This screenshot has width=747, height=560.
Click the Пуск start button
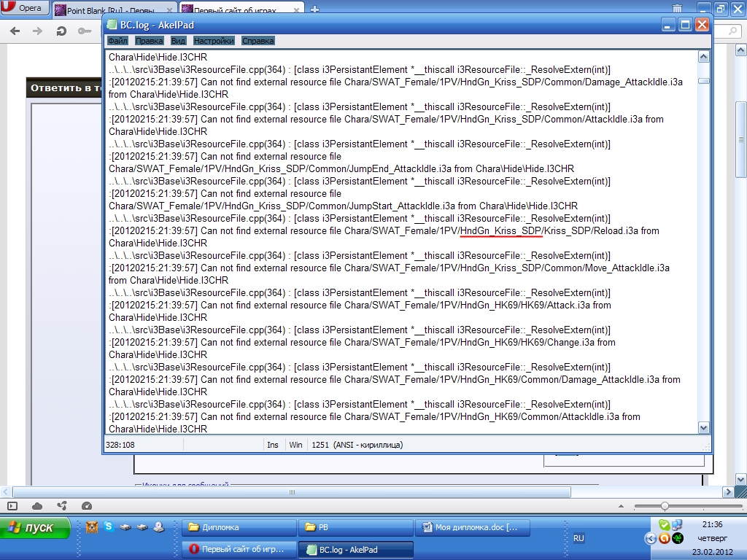[36, 527]
